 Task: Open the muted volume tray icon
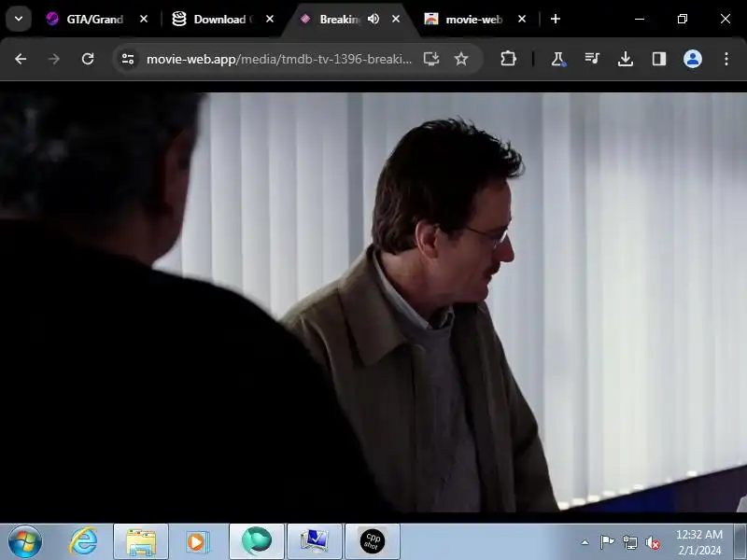coord(653,542)
